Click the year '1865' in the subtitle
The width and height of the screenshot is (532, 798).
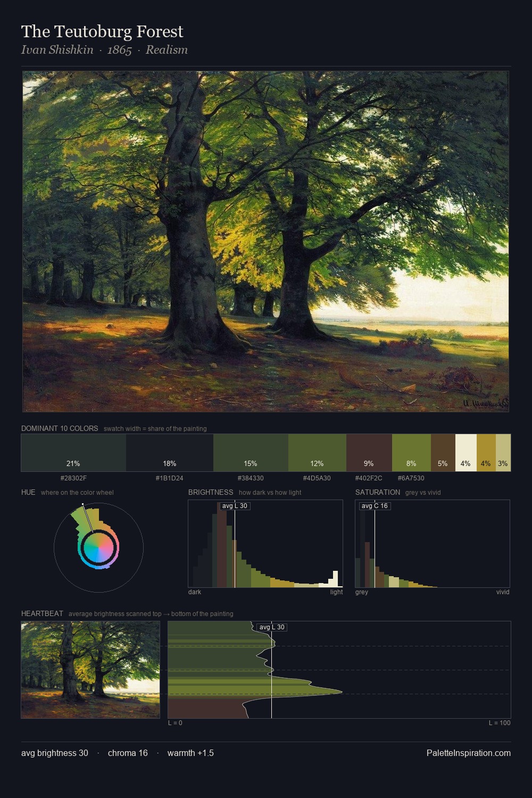pyautogui.click(x=119, y=50)
